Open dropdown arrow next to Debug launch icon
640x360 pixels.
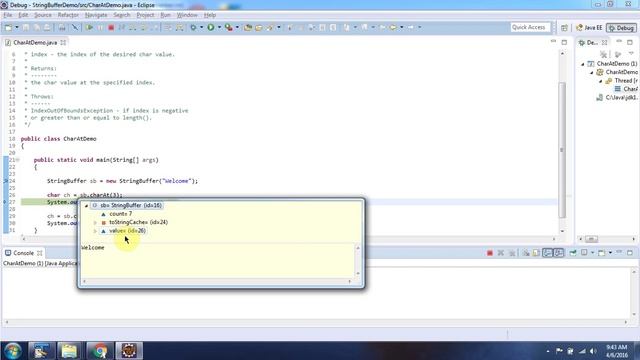pos(201,27)
